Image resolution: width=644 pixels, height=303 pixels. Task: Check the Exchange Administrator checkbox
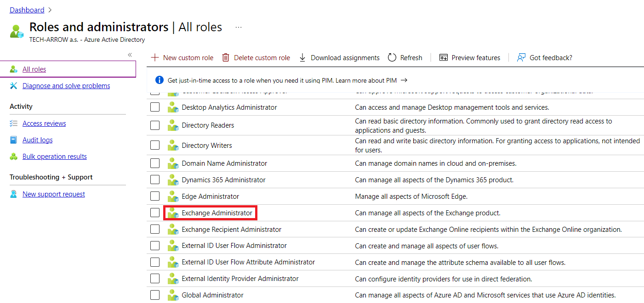point(155,213)
